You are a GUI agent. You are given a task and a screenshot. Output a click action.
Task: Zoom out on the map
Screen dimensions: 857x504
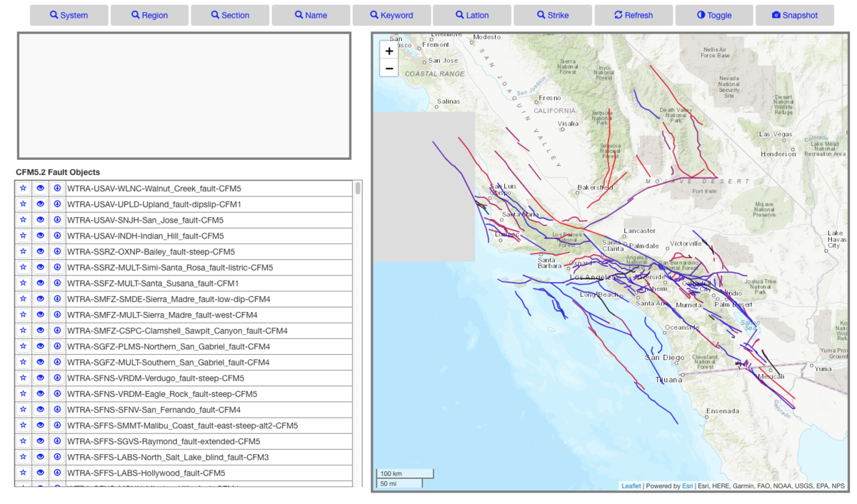pos(389,69)
